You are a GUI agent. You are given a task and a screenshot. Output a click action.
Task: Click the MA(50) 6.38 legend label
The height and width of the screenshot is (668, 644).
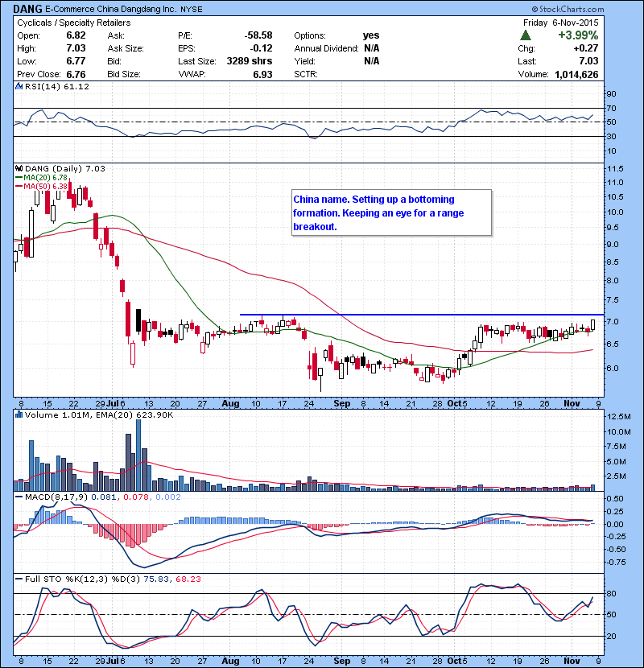45,186
